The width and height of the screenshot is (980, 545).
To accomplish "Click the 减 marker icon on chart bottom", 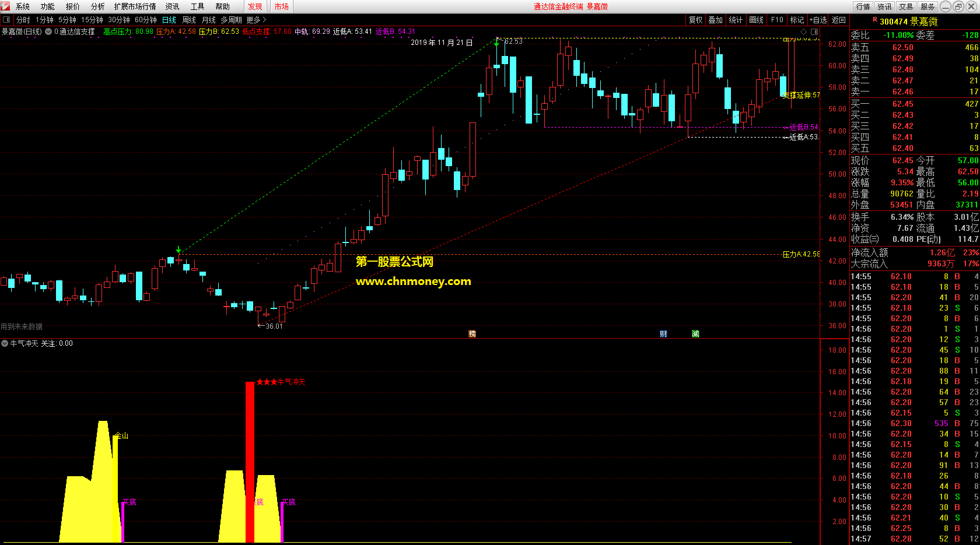I will click(695, 333).
